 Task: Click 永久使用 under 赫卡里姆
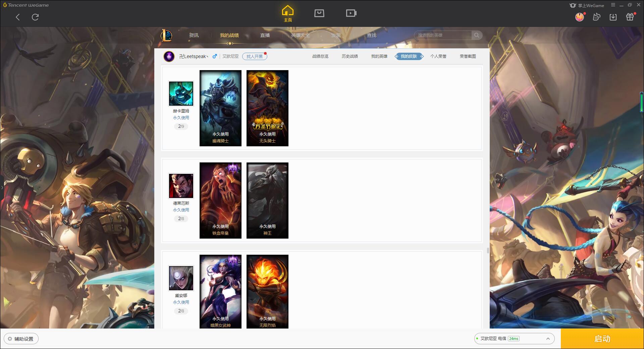[x=181, y=118]
